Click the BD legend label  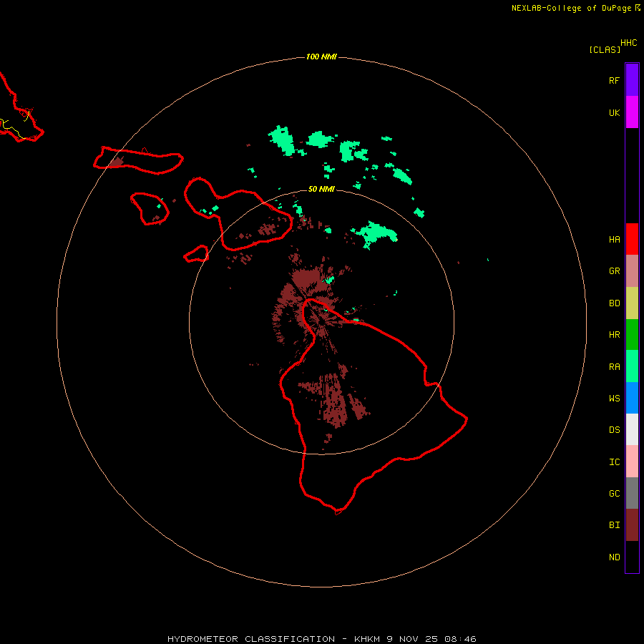coord(614,303)
